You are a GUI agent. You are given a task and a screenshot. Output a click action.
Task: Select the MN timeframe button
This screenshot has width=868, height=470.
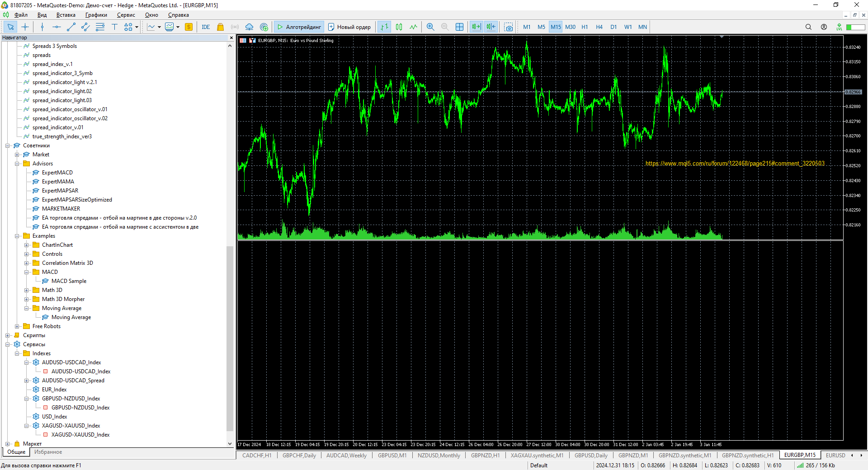[642, 27]
